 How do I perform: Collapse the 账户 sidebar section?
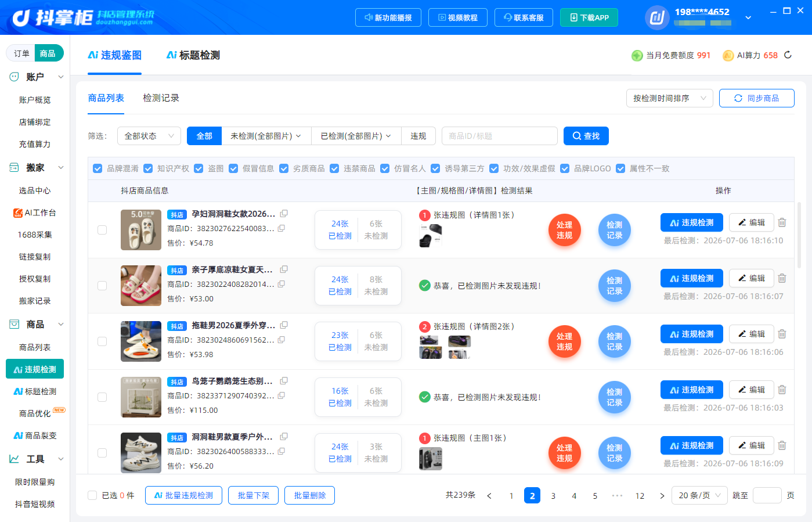coord(61,77)
